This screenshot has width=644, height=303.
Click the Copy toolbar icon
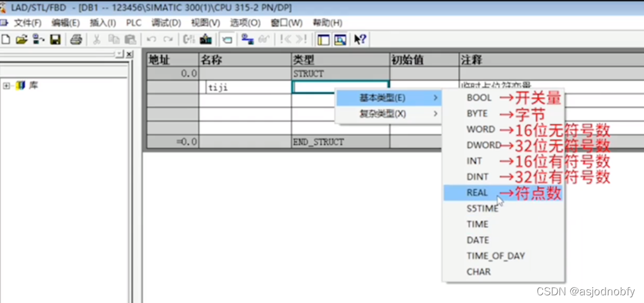(x=113, y=40)
